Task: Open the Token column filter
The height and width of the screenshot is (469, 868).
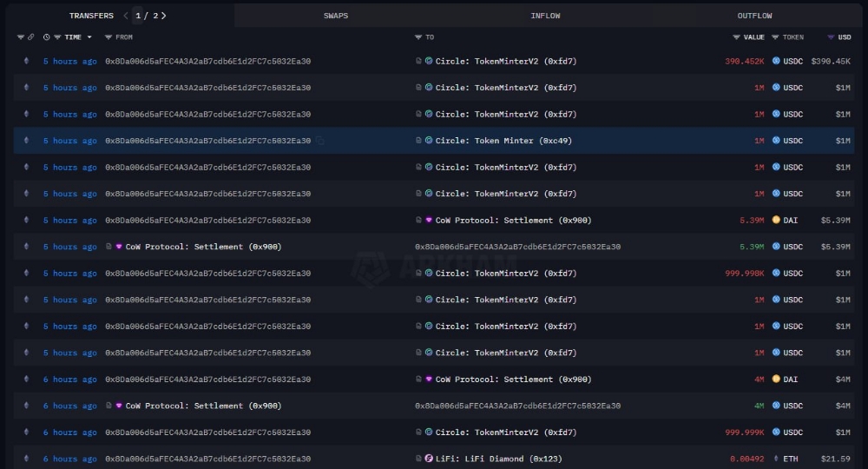Action: (x=776, y=37)
